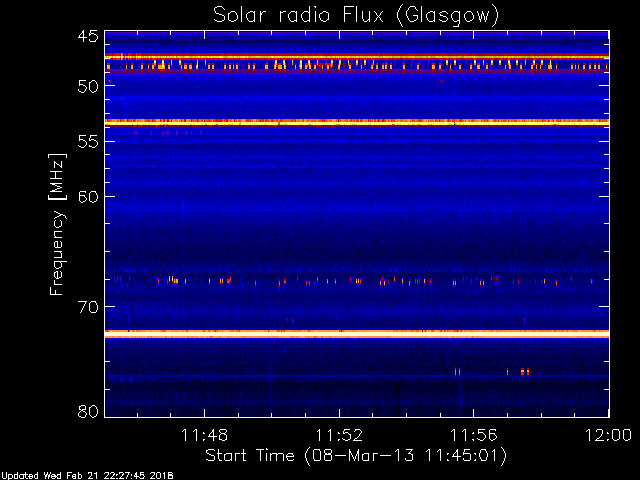
Task: Click the "Start Time (08-Mar-13 11:45:01)" label
Action: 356,456
